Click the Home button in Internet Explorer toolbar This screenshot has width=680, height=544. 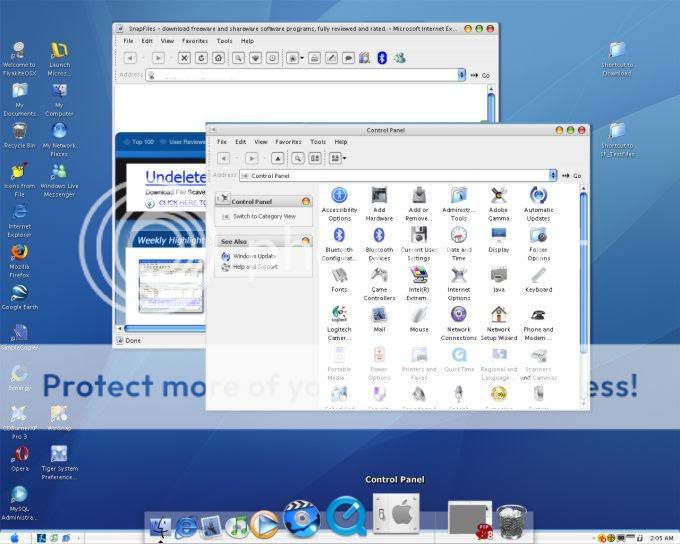coord(220,58)
